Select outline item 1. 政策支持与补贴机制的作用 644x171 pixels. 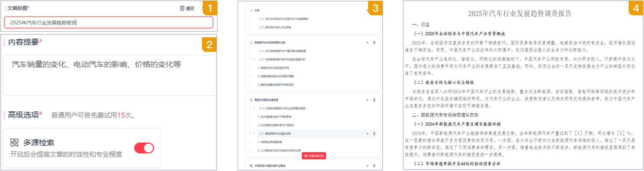273,68
